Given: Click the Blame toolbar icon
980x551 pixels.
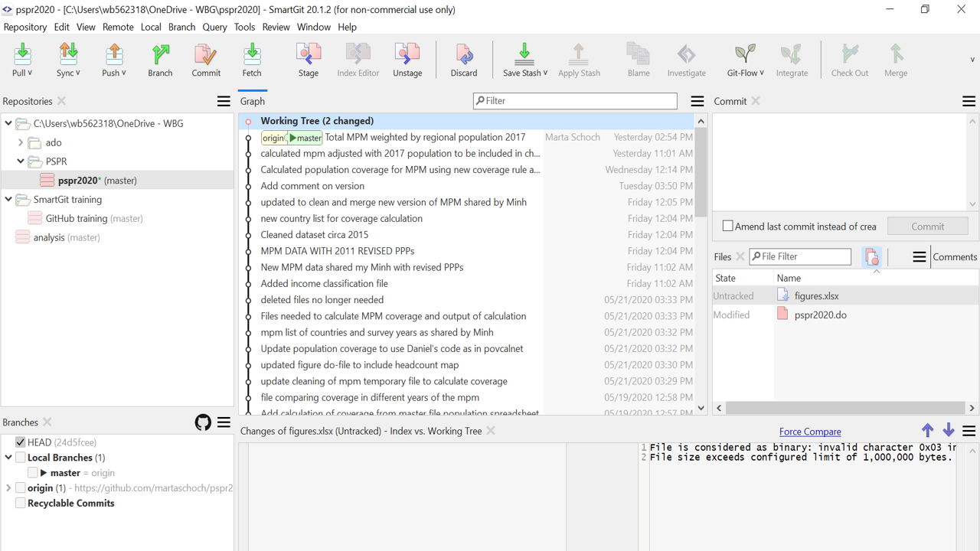Looking at the screenshot, I should 639,54.
